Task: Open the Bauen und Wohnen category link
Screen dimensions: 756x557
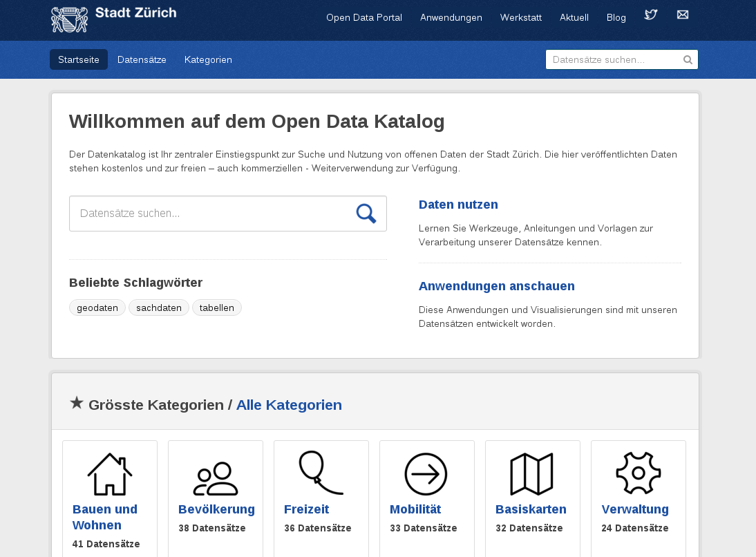Action: 104,517
